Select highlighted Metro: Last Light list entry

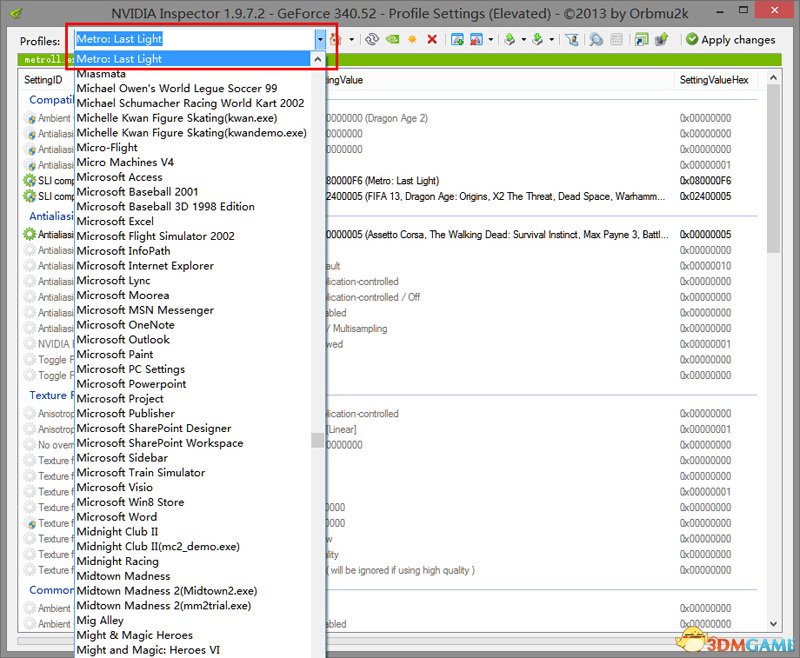pyautogui.click(x=192, y=59)
